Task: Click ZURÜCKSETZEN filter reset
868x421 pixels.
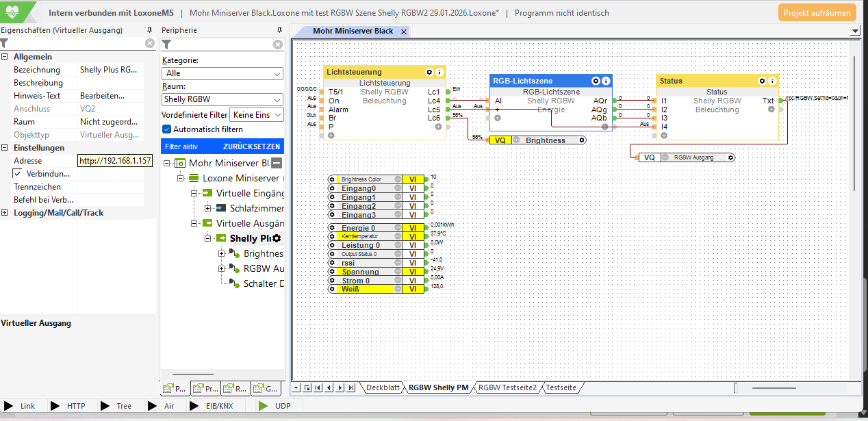Action: click(x=251, y=146)
